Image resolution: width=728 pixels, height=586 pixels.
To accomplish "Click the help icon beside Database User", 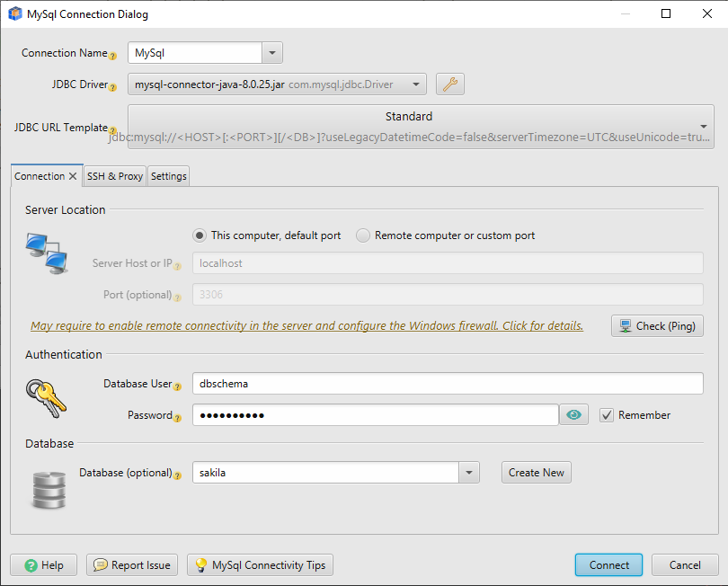I will tap(177, 386).
